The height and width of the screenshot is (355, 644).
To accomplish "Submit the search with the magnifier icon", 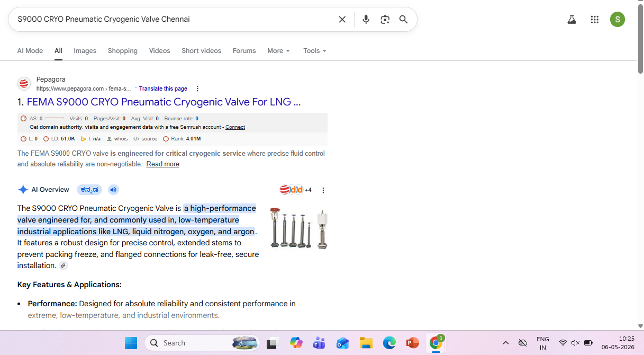I will point(403,20).
